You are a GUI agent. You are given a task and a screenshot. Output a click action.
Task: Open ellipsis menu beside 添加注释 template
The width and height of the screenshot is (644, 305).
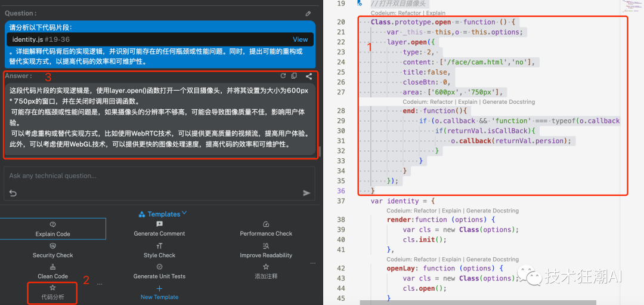tap(314, 263)
